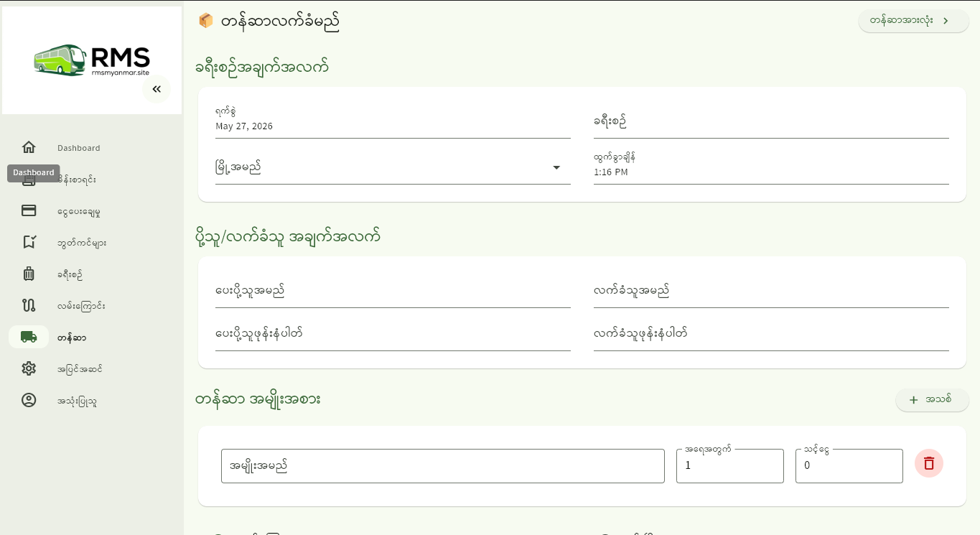The height and width of the screenshot is (535, 980).
Task: Click the route icon in sidebar
Action: point(29,305)
